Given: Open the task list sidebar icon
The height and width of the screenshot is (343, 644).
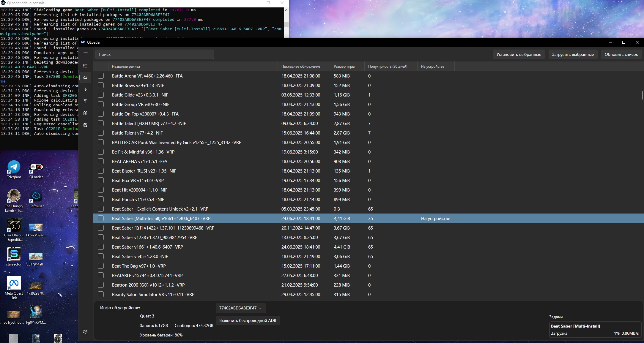Looking at the screenshot, I should [86, 66].
